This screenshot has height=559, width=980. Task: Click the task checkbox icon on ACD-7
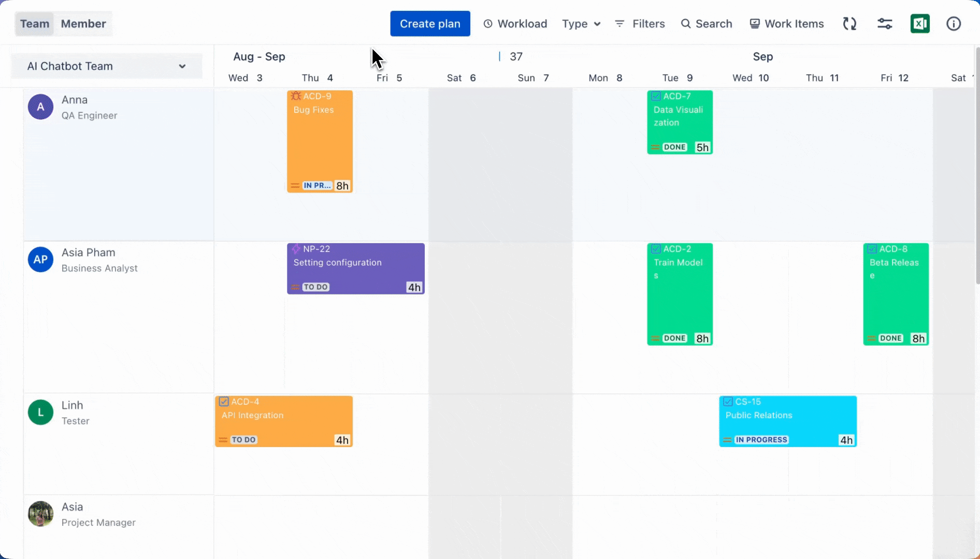point(656,96)
